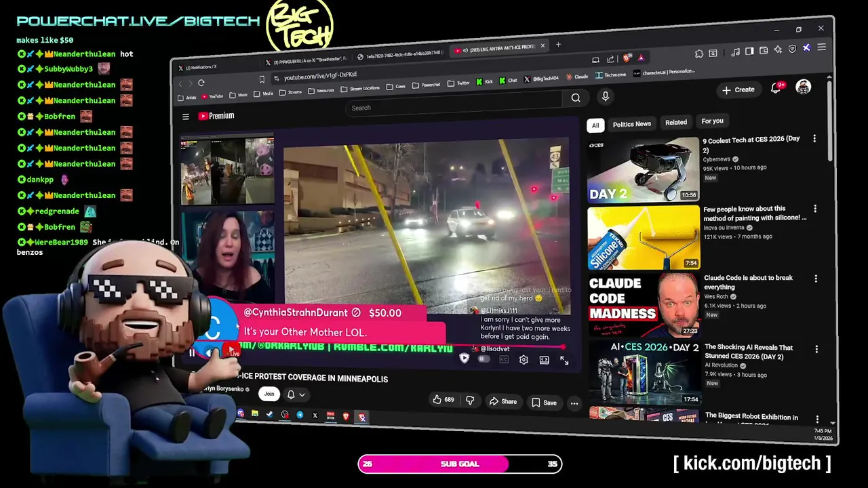Screen dimensions: 868x488
Task: Open the CES Day 2 robot thumbnail
Action: coord(644,169)
